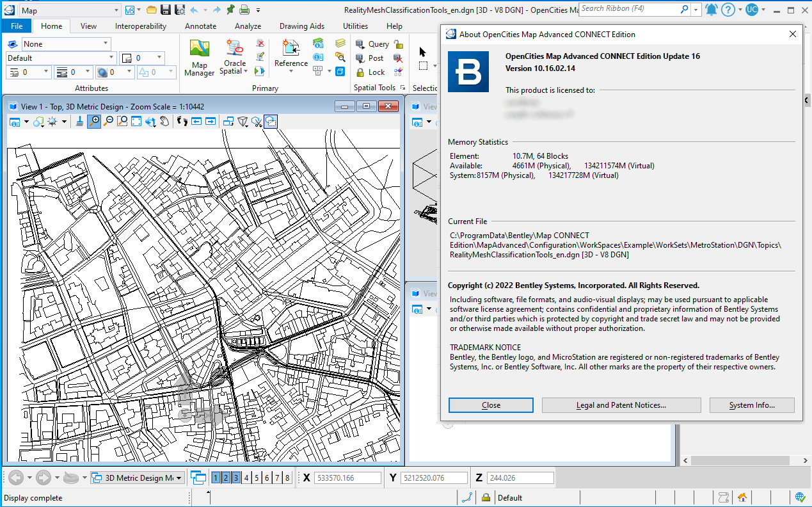Toggle the clip volume display icon in View 1
This screenshot has width=812, height=507.
click(x=271, y=121)
